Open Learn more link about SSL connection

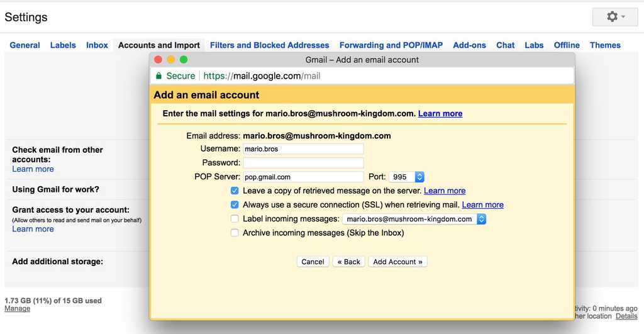point(482,204)
